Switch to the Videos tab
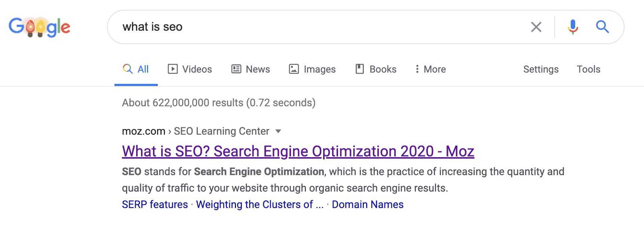 (190, 69)
